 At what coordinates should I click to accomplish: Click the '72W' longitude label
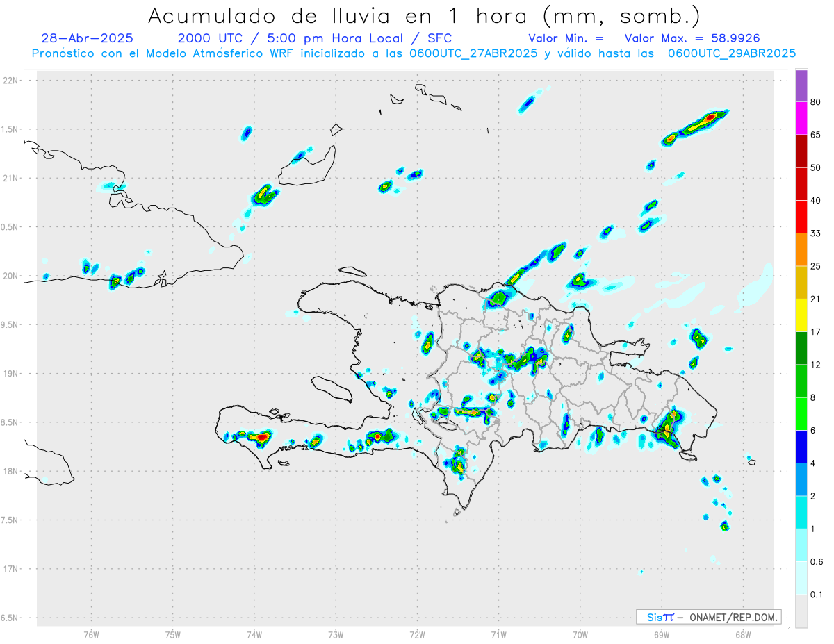point(417,635)
